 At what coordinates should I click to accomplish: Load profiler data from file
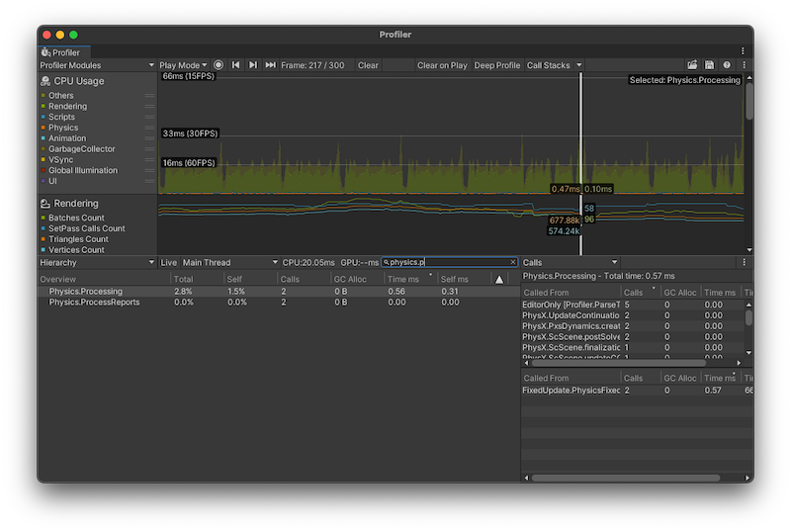coord(692,65)
